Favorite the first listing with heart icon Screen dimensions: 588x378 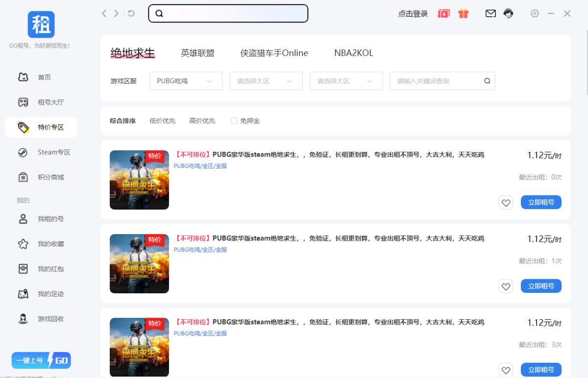click(506, 202)
